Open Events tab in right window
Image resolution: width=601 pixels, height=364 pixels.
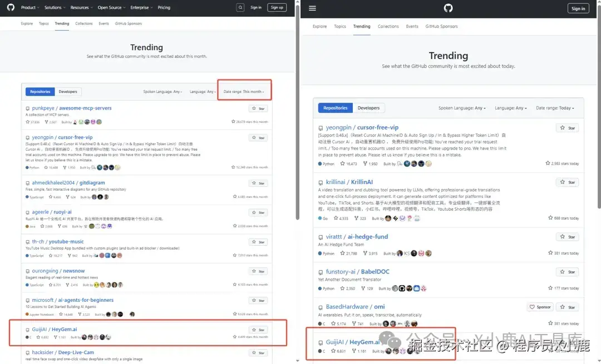point(412,27)
